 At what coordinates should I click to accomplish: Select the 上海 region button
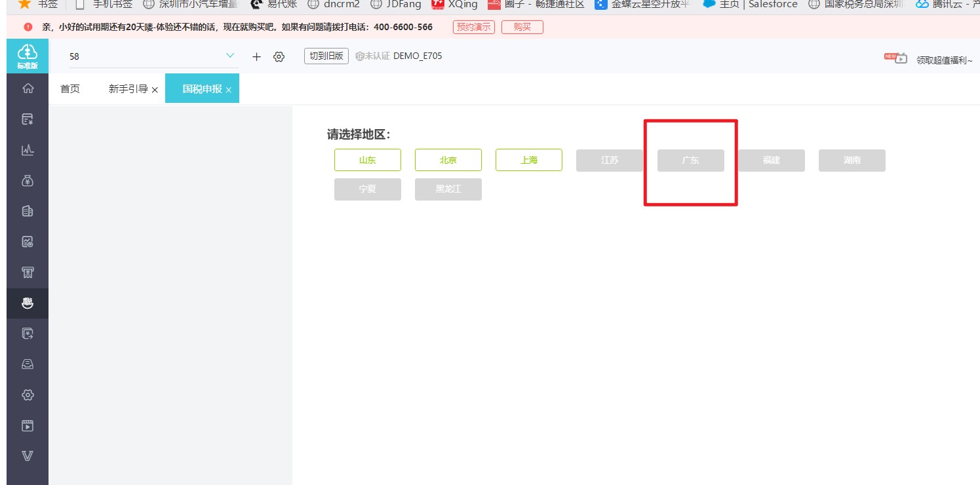click(529, 160)
